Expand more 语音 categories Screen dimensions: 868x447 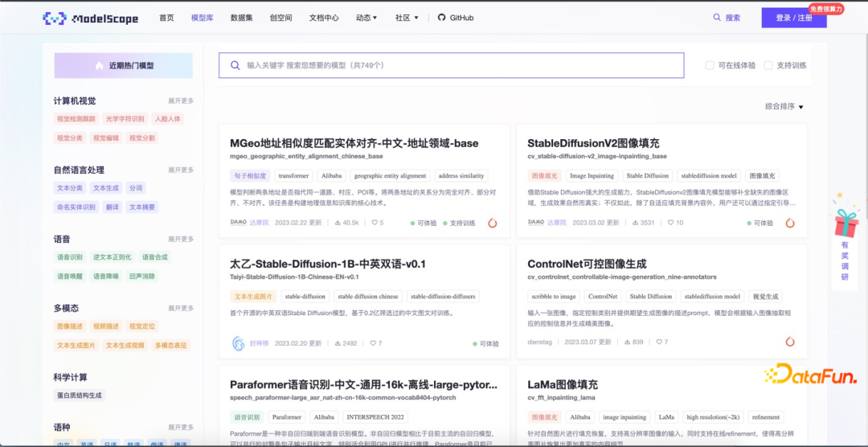[181, 240]
